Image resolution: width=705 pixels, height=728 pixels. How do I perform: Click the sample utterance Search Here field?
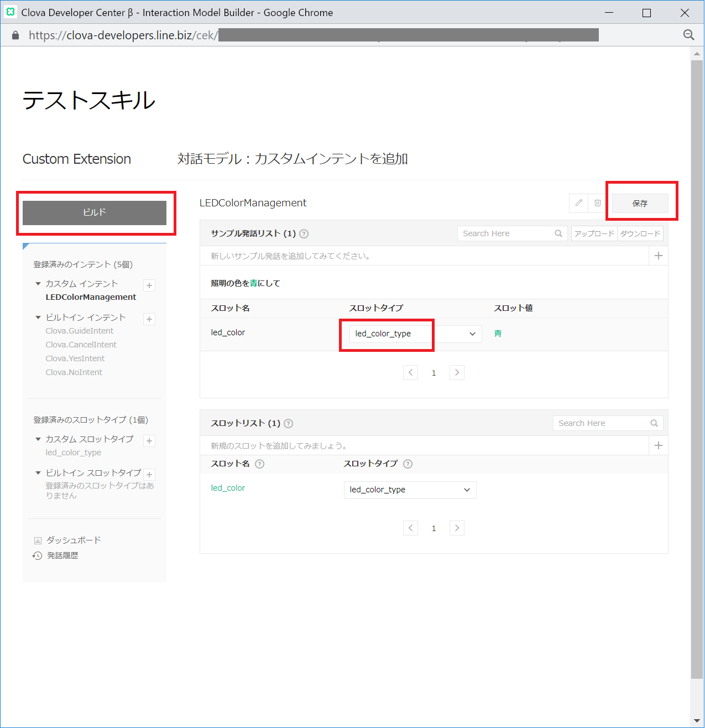coord(506,233)
